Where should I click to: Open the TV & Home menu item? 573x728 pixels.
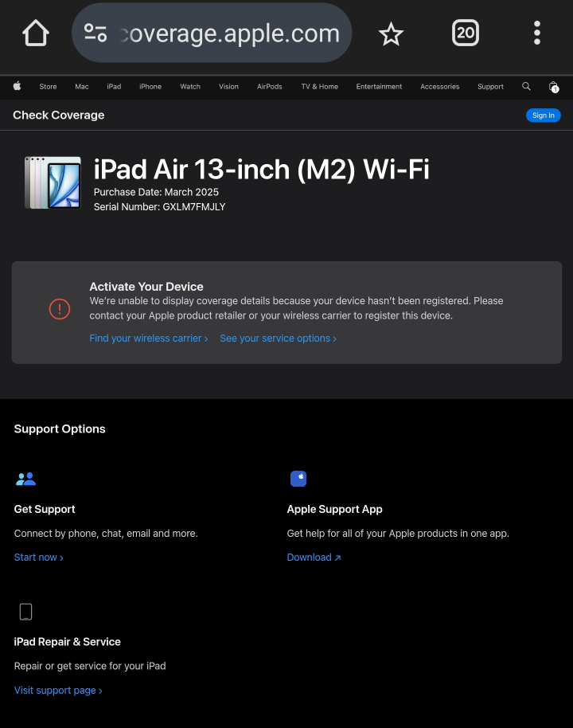coord(320,86)
